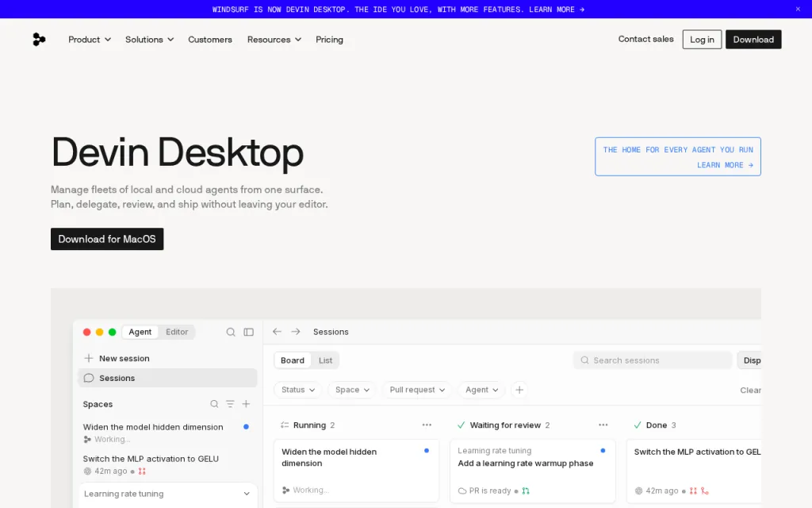Go forward with the right arrow
This screenshot has width=812, height=508.
click(296, 332)
